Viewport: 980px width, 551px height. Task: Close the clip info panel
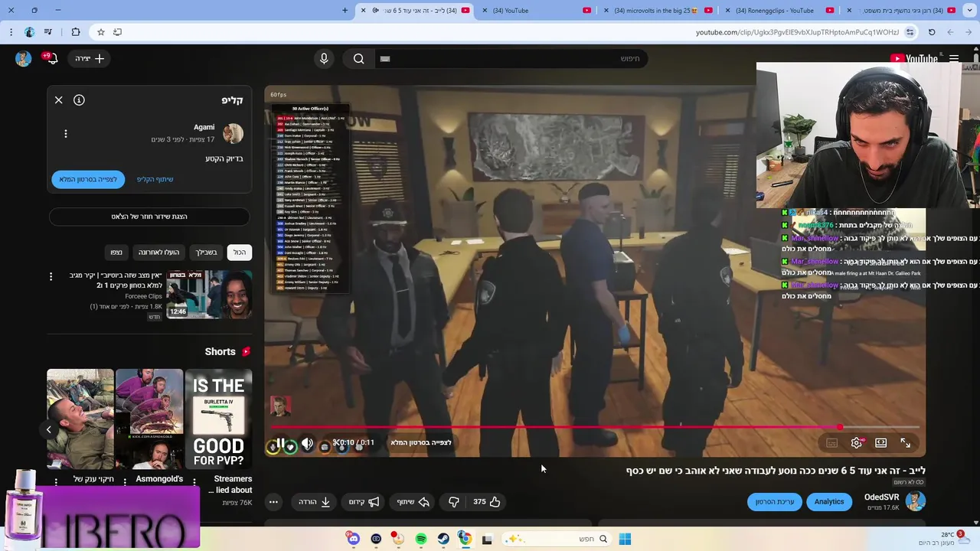coord(59,100)
